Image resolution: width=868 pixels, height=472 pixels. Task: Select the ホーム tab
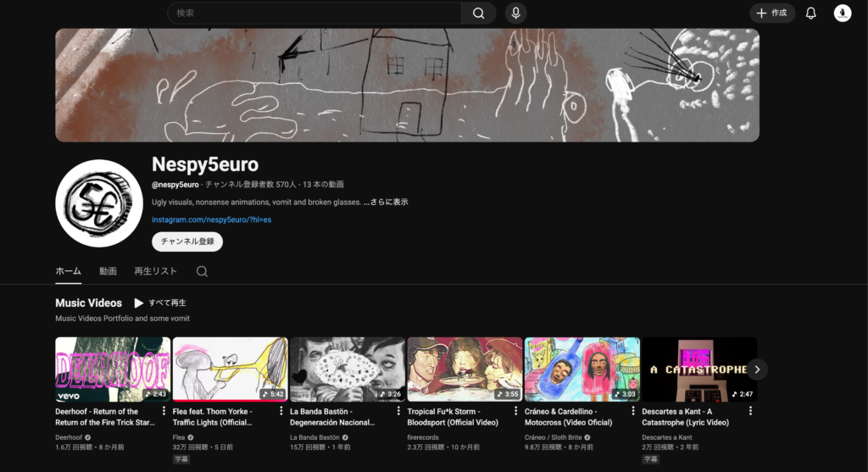point(68,271)
